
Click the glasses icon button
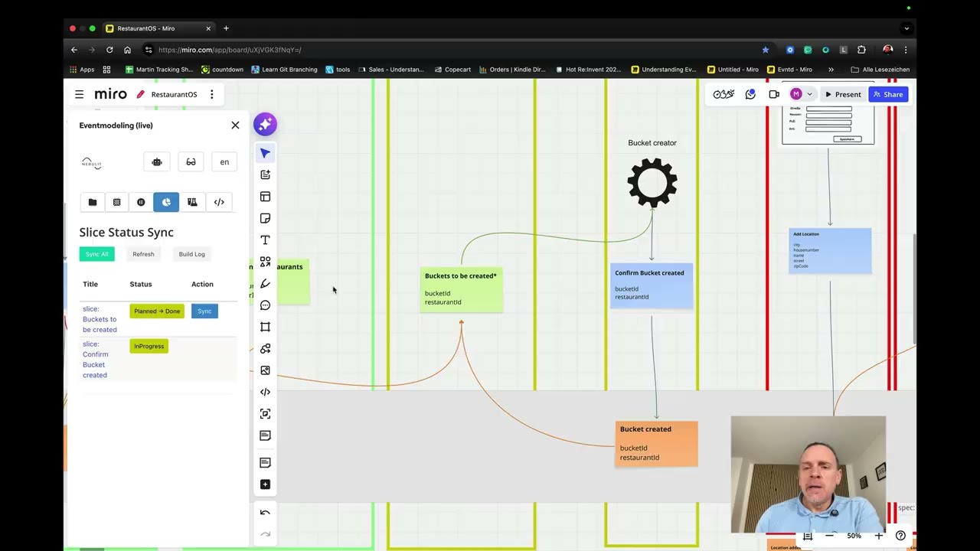click(191, 162)
